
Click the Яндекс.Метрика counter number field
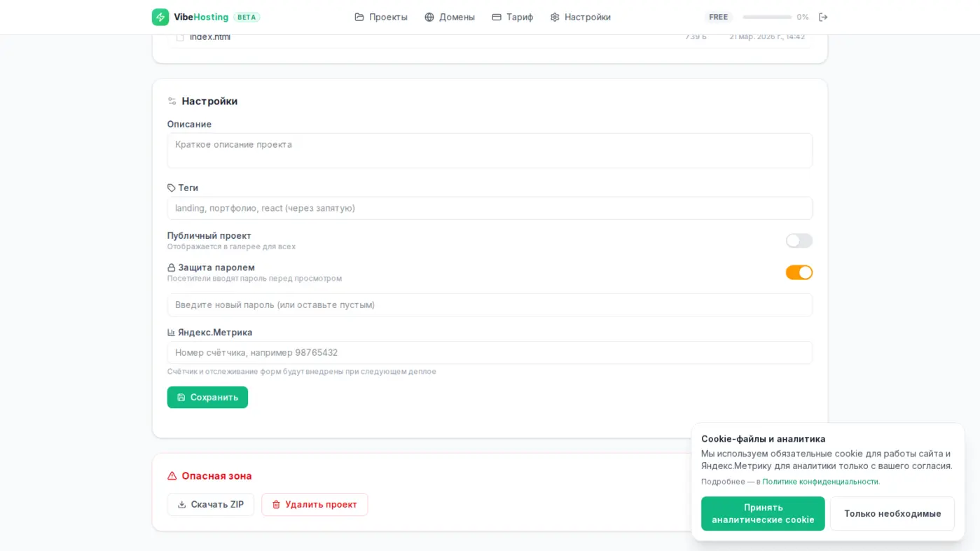pyautogui.click(x=490, y=352)
